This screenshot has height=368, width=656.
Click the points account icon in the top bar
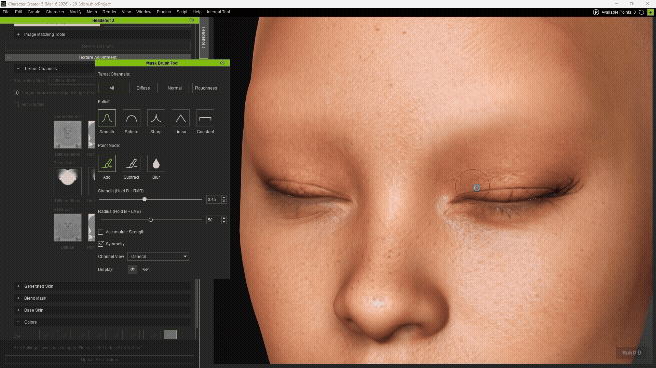point(596,12)
